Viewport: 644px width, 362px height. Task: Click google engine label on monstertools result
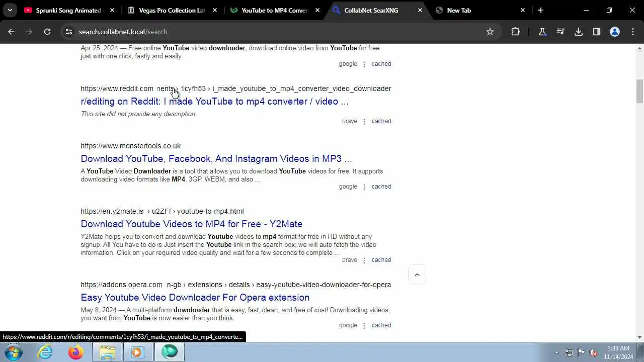(348, 187)
